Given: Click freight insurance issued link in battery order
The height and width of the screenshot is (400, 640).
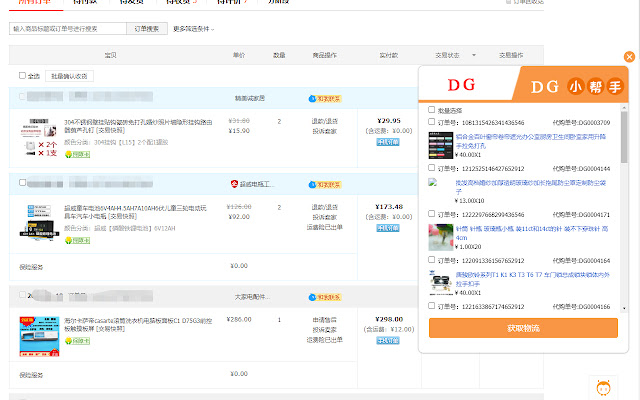Looking at the screenshot, I should click(x=325, y=227).
